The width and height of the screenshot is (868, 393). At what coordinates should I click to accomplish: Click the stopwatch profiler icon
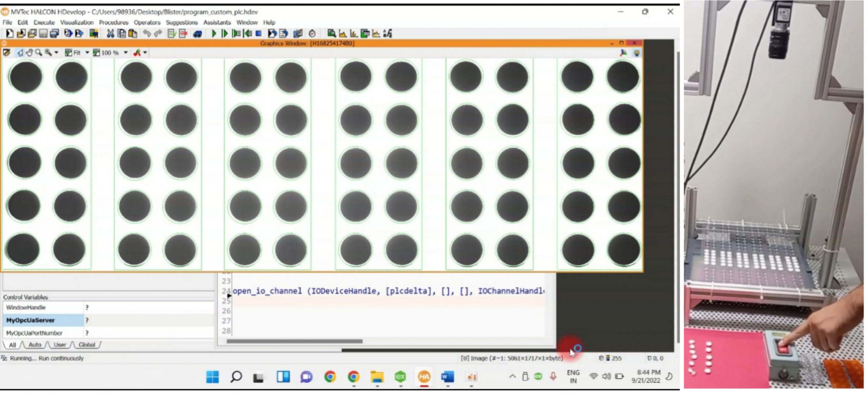(x=312, y=34)
